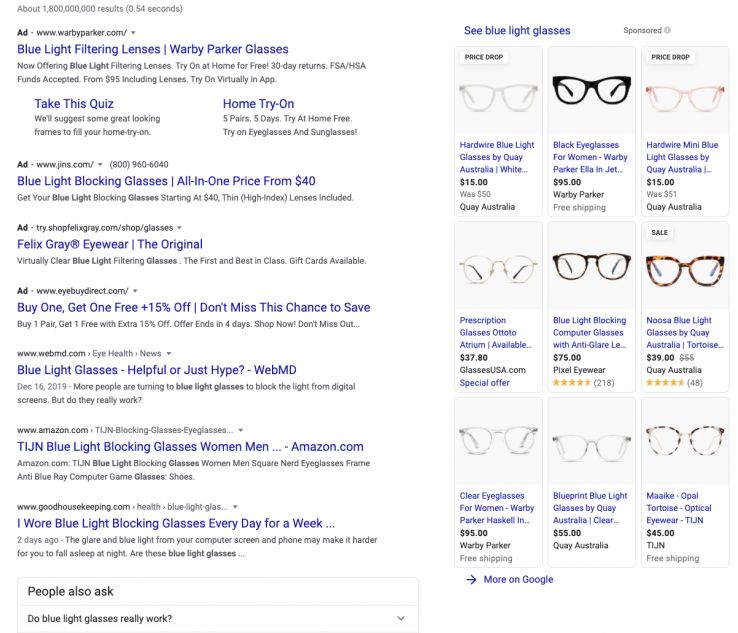Click See blue light glasses heading link
This screenshot has height=633, width=738.
[517, 31]
